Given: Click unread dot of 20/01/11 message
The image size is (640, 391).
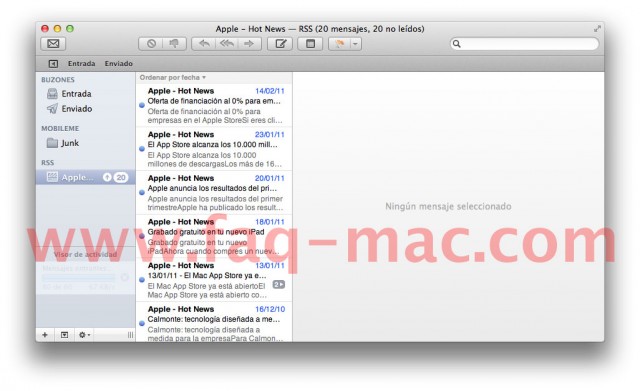Looking at the screenshot, I should [x=142, y=193].
